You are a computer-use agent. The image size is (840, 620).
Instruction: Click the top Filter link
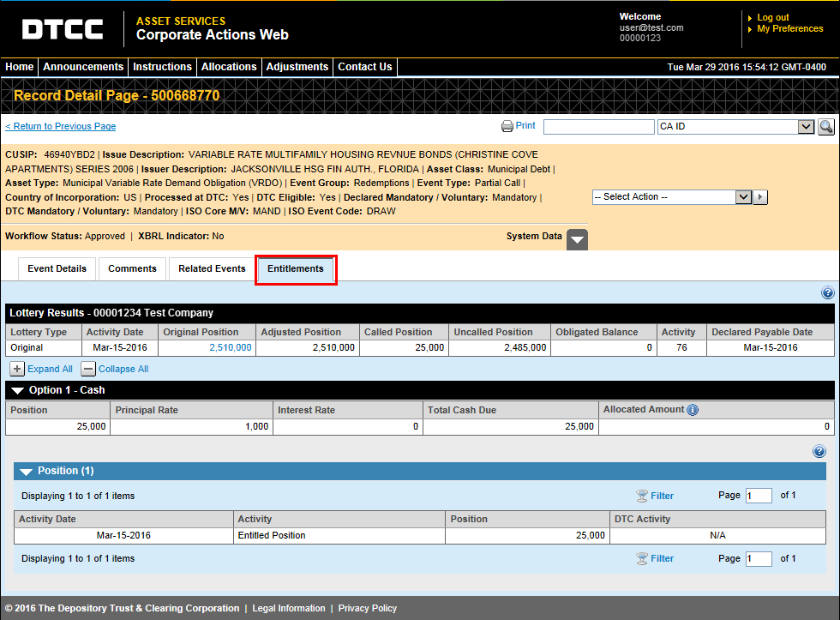click(662, 496)
